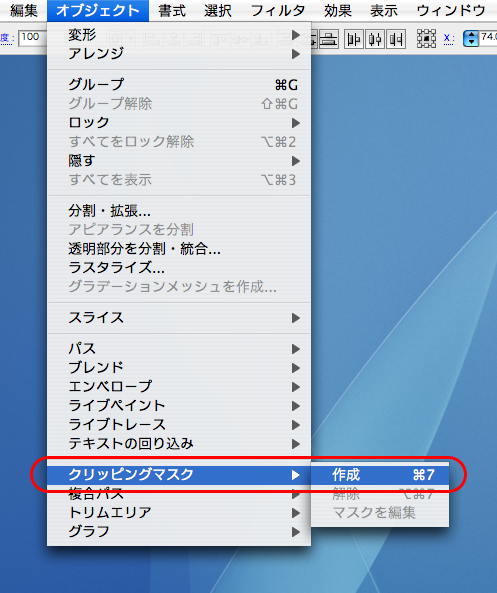Choose グループ from the menu
Screen dimensions: 497x593
[x=179, y=84]
